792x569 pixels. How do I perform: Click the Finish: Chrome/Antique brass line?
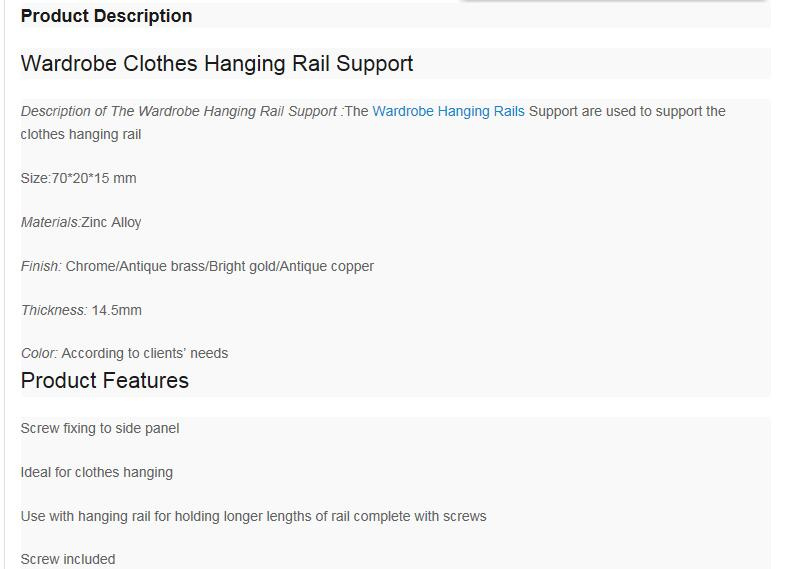point(197,266)
